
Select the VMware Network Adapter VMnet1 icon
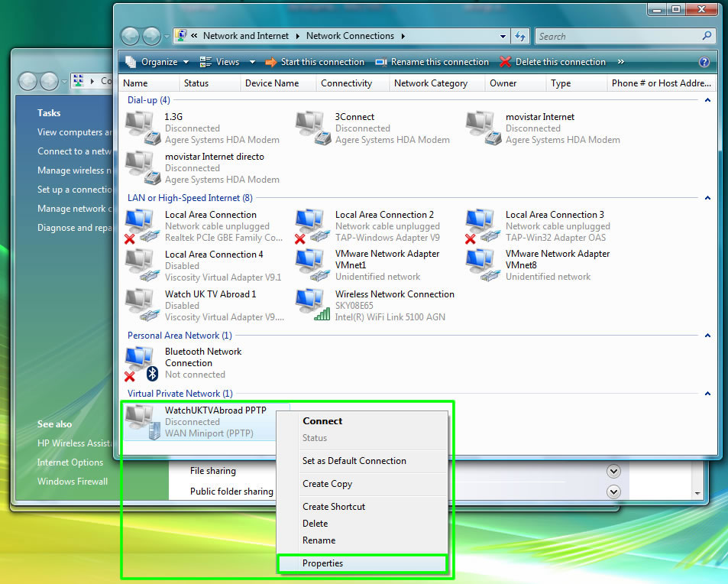(x=313, y=266)
